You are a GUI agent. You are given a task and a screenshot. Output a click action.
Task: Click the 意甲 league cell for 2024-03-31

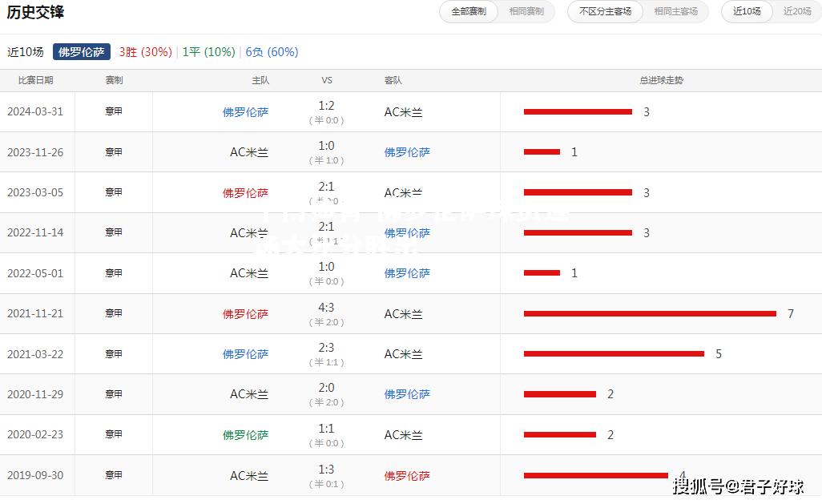[114, 111]
